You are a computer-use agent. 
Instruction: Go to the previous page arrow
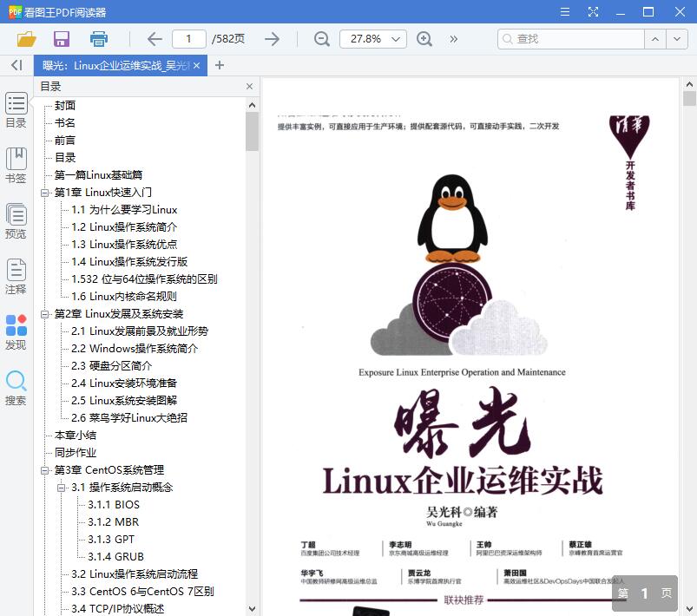(155, 39)
